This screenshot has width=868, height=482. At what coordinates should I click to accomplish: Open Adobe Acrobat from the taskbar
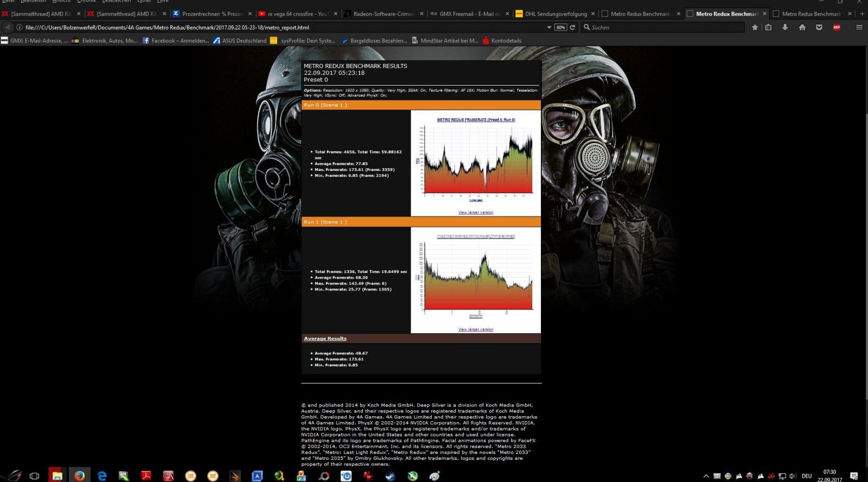pos(146,476)
